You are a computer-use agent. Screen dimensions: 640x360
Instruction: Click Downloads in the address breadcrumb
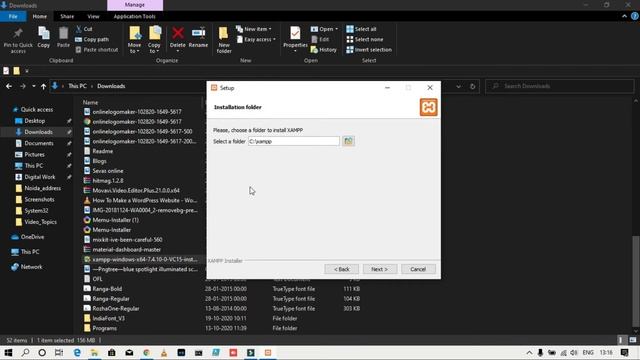111,87
